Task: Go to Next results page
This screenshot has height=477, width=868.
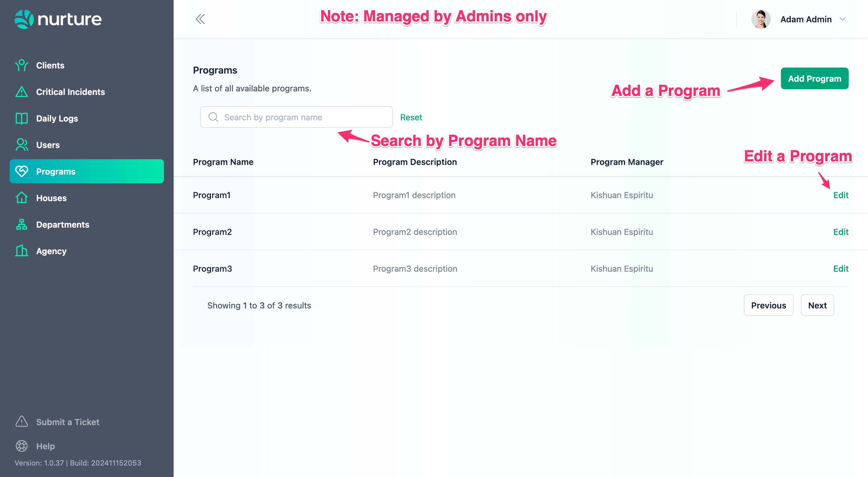Action: click(x=817, y=305)
